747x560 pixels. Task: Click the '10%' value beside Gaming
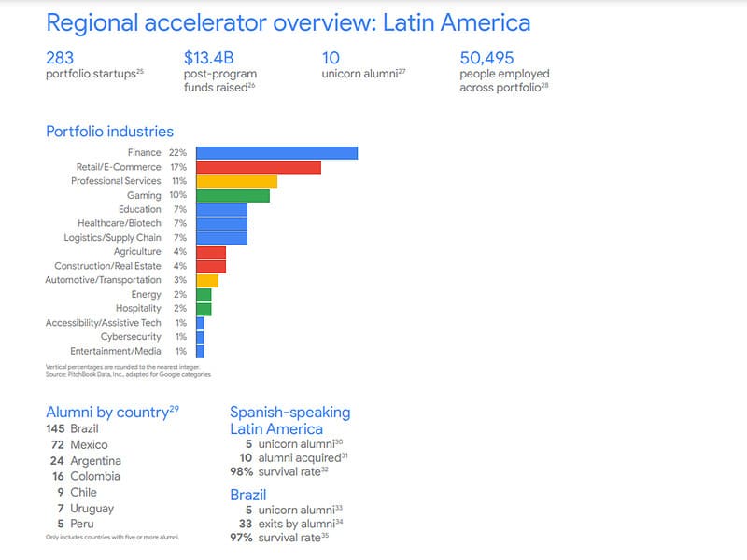(178, 195)
